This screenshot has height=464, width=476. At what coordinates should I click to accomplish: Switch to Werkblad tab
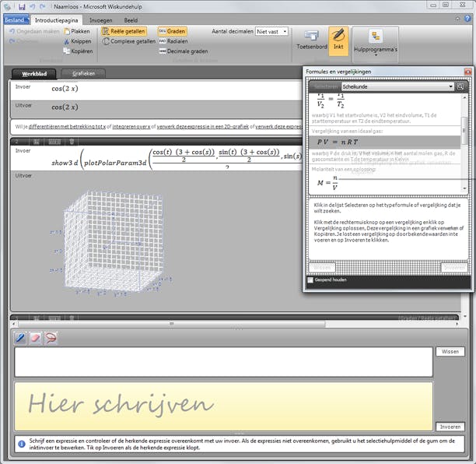coord(34,74)
